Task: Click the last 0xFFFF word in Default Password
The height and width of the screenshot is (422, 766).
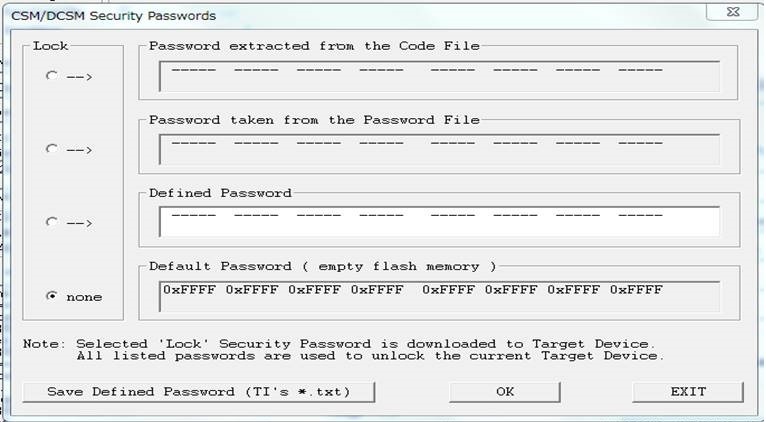Action: pyautogui.click(x=636, y=290)
